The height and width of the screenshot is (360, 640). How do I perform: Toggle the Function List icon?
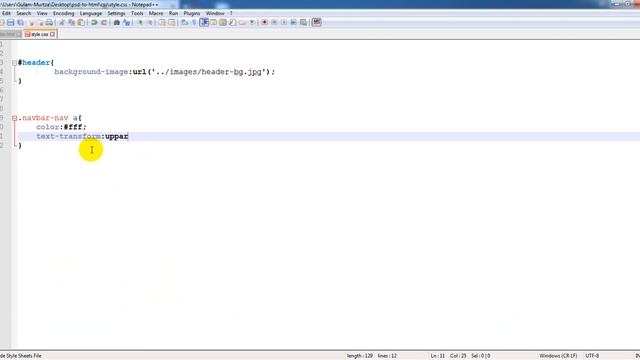[233, 22]
